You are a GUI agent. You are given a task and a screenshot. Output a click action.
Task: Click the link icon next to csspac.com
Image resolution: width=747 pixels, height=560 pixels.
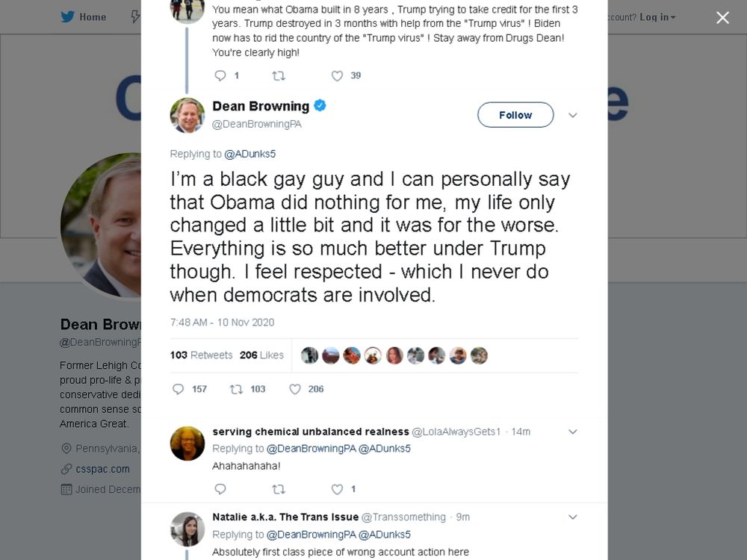[x=66, y=469]
